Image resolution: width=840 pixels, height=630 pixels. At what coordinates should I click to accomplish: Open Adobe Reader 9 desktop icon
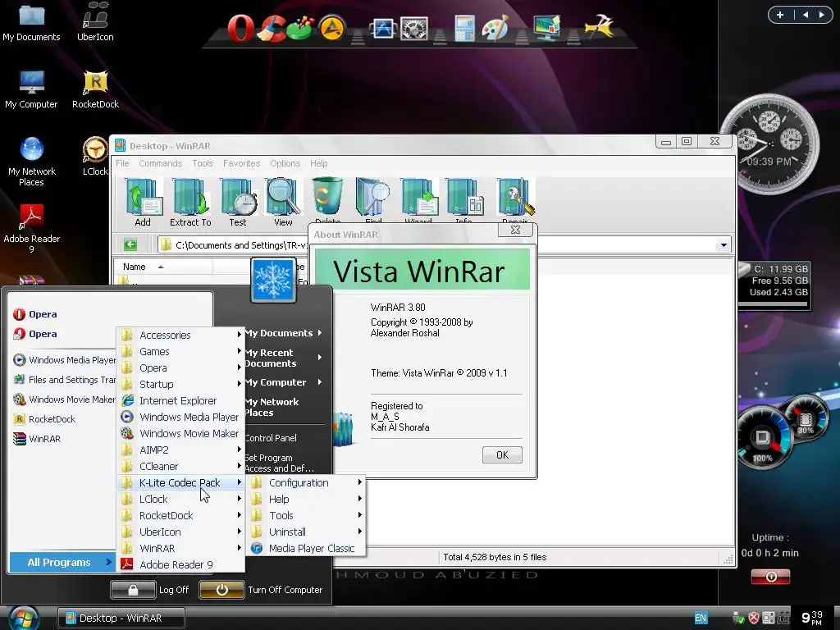[x=32, y=228]
